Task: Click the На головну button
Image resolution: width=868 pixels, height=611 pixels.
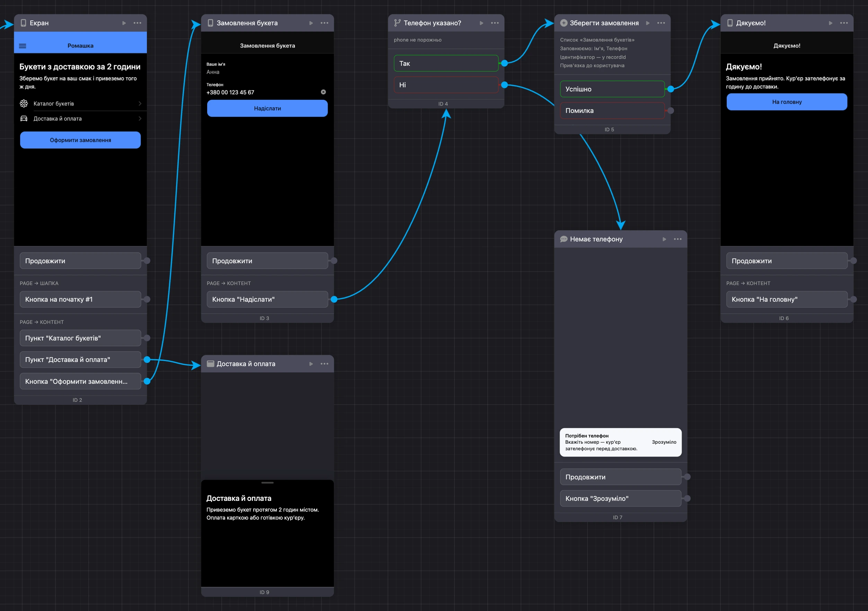Action: [787, 102]
